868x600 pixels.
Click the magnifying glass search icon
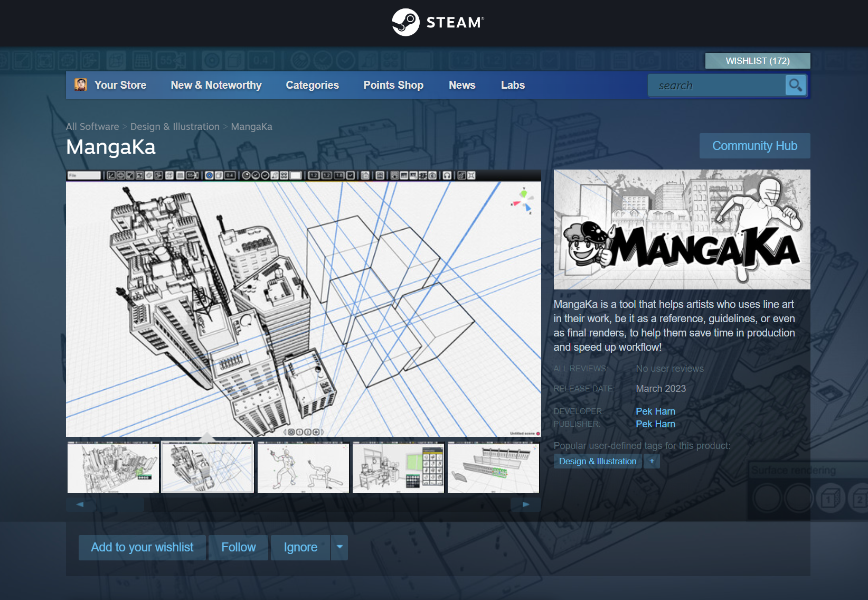pos(796,85)
